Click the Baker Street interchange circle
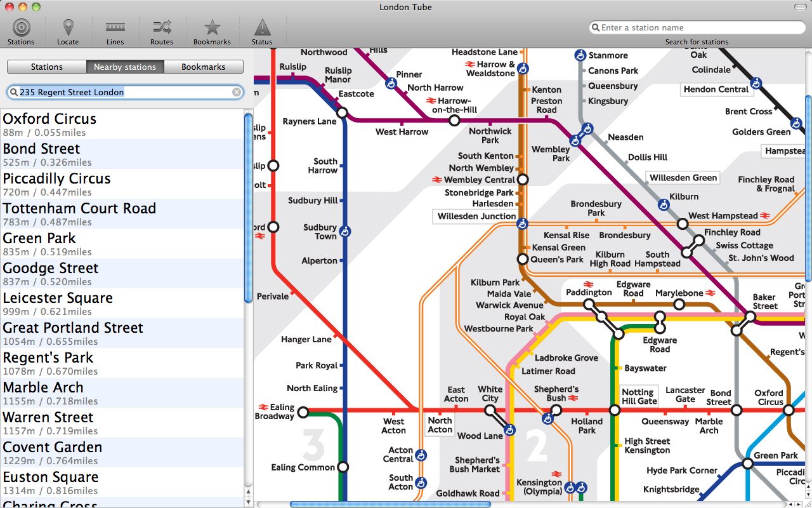Image resolution: width=812 pixels, height=508 pixels. pyautogui.click(x=750, y=316)
